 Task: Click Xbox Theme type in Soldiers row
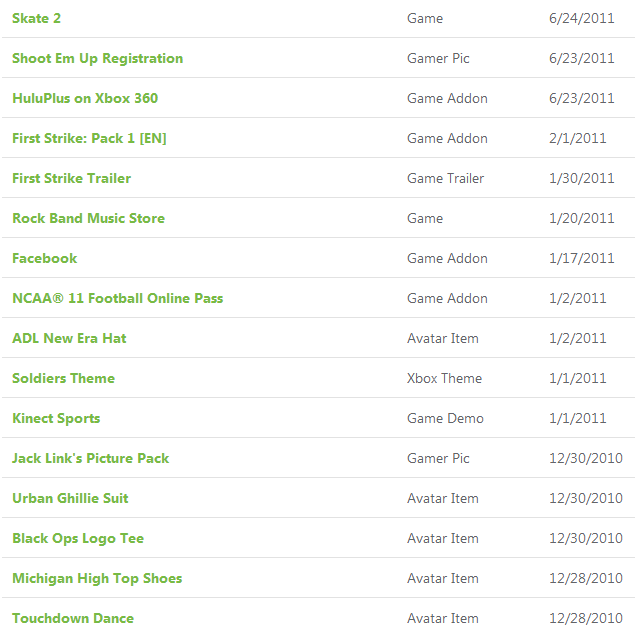(444, 378)
